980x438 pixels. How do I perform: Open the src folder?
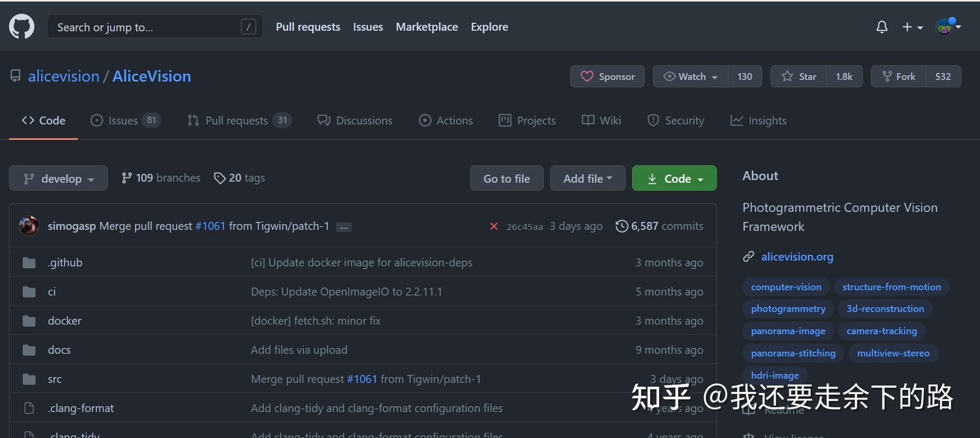(x=55, y=379)
